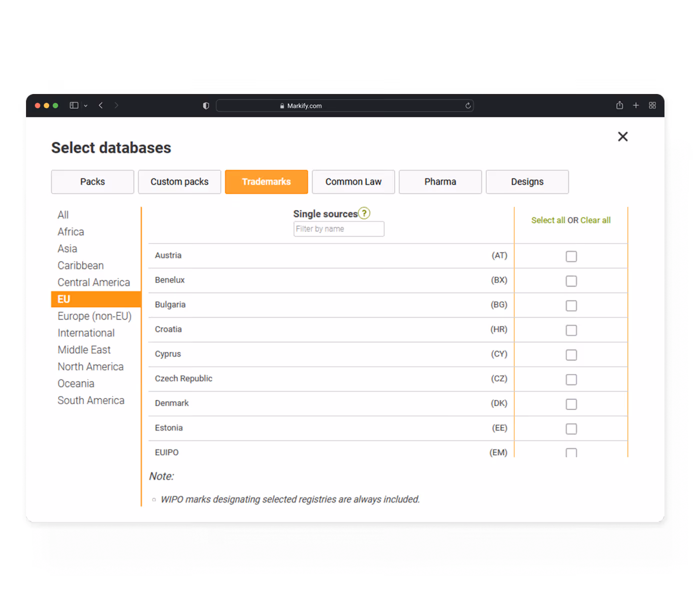Click the macOS green fullscreen button
The image size is (699, 616).
pos(56,105)
